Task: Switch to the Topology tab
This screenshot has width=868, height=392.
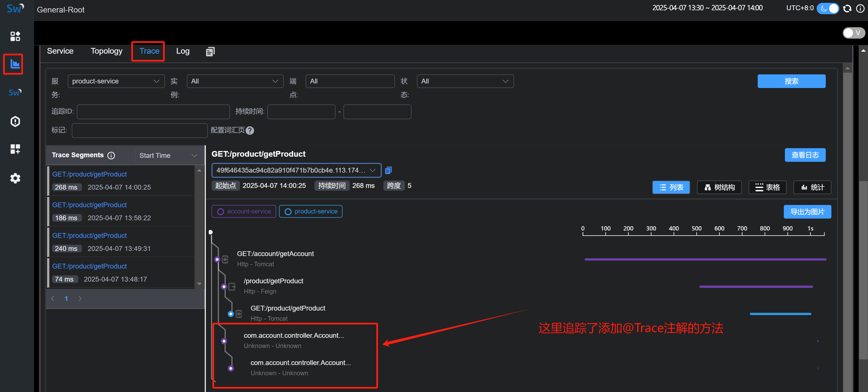Action: 106,51
